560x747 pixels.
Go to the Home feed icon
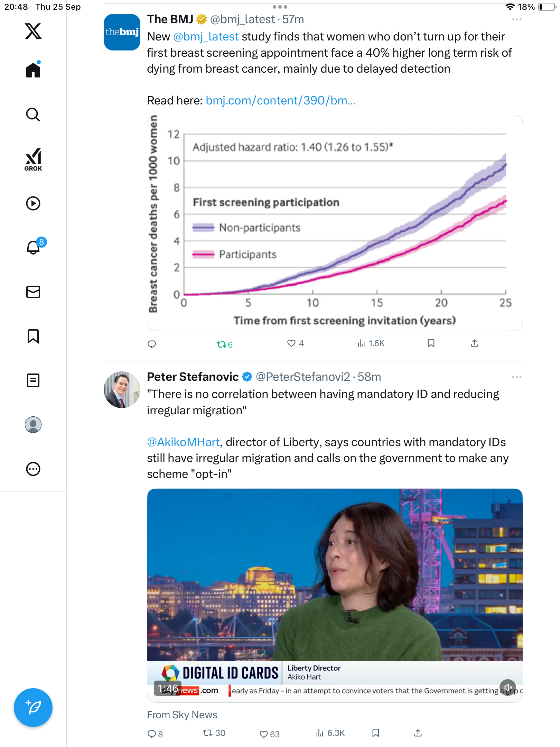click(33, 70)
